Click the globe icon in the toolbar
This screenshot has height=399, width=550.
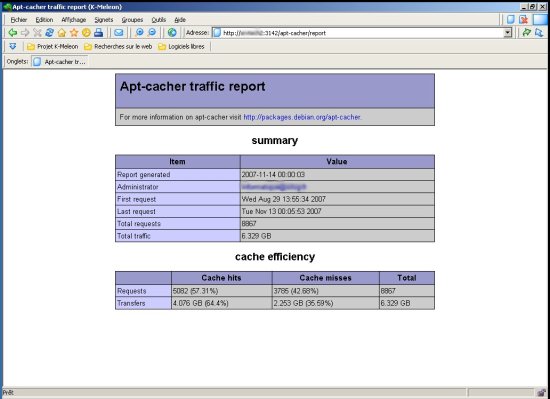point(172,33)
